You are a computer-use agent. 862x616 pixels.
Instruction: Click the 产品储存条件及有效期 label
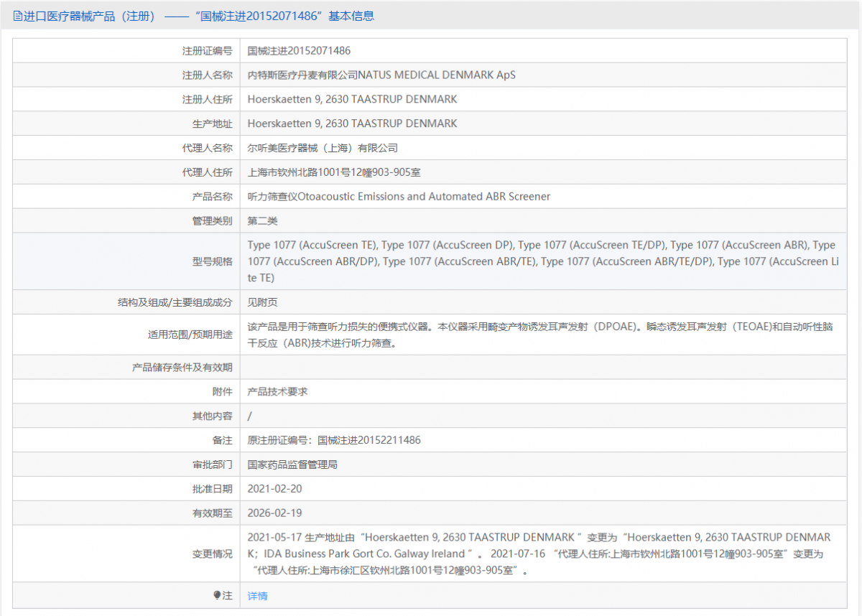tap(182, 367)
